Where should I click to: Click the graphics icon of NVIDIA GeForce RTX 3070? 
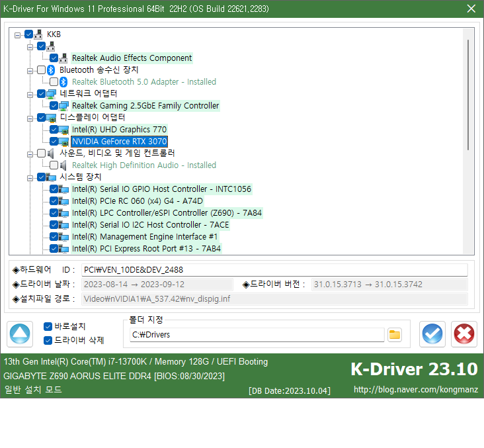[63, 142]
